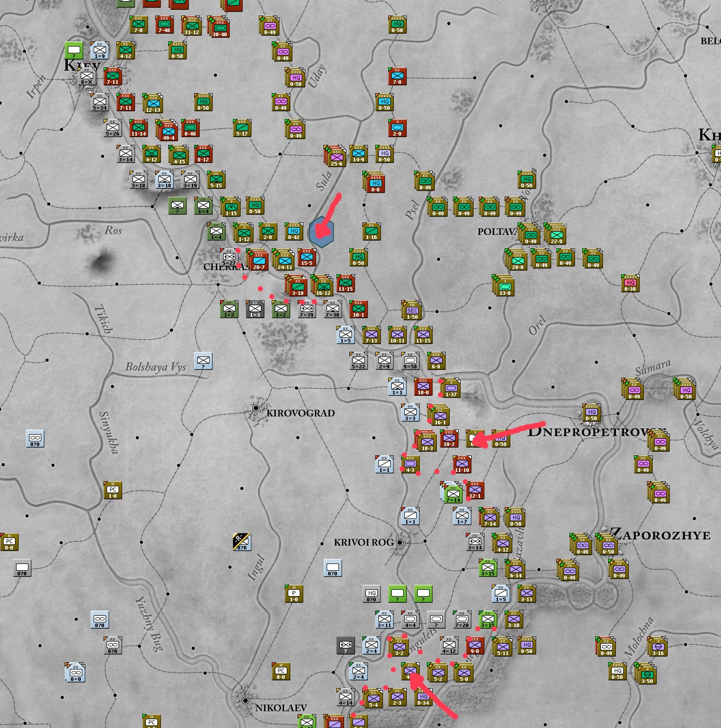Click the gray 5=22 infantry counter
Viewport: 721px width, 728px height.
359,361
